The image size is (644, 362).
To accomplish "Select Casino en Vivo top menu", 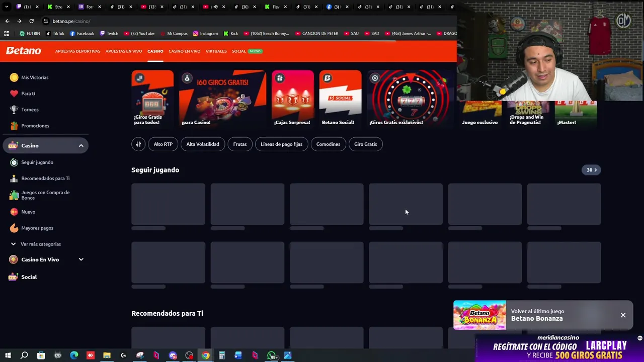I will [x=184, y=51].
